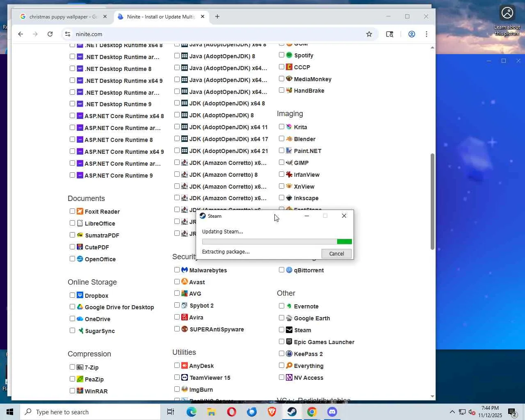Select the Google Earth checkbox
The height and width of the screenshot is (420, 525).
click(x=281, y=318)
